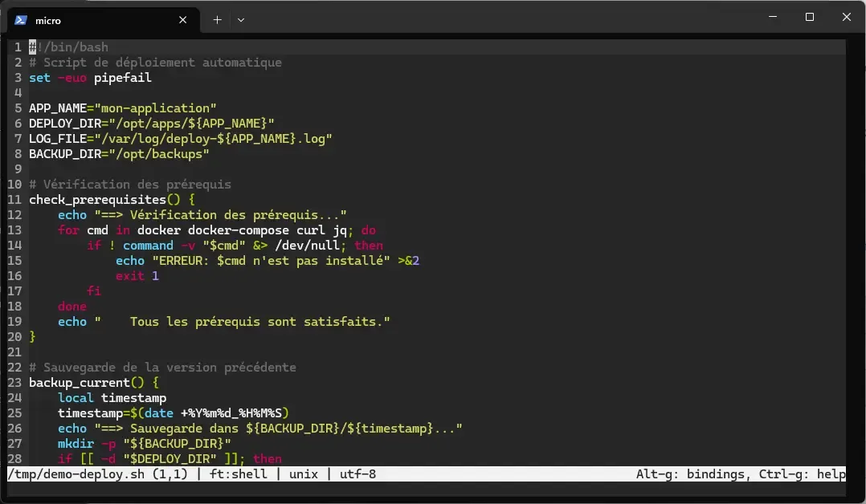
Task: Open a new tab with the plus icon
Action: (216, 19)
